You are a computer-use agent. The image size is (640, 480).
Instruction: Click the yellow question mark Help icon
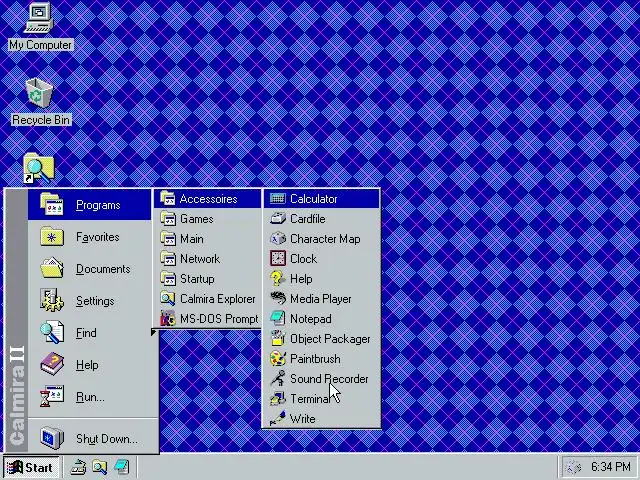click(x=278, y=279)
